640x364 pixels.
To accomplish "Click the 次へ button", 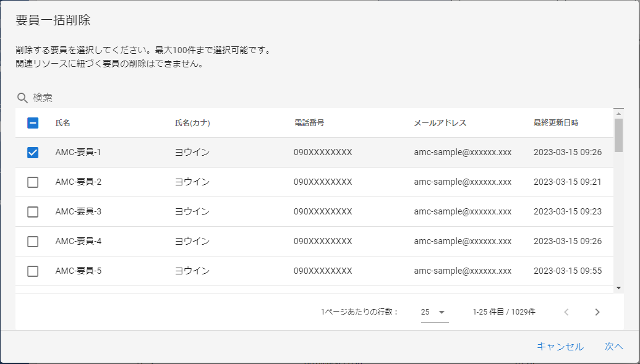I will [613, 347].
